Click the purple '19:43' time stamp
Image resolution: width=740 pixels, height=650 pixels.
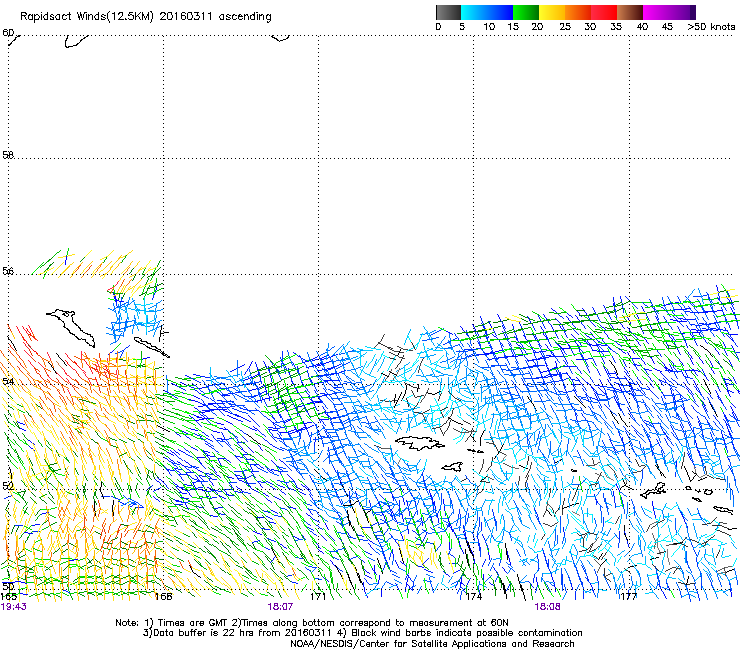pyautogui.click(x=14, y=607)
